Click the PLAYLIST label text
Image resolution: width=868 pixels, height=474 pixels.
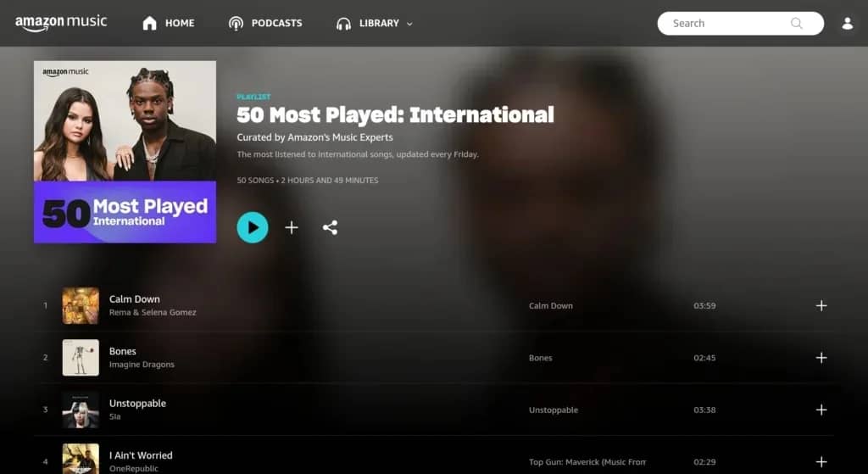(253, 97)
